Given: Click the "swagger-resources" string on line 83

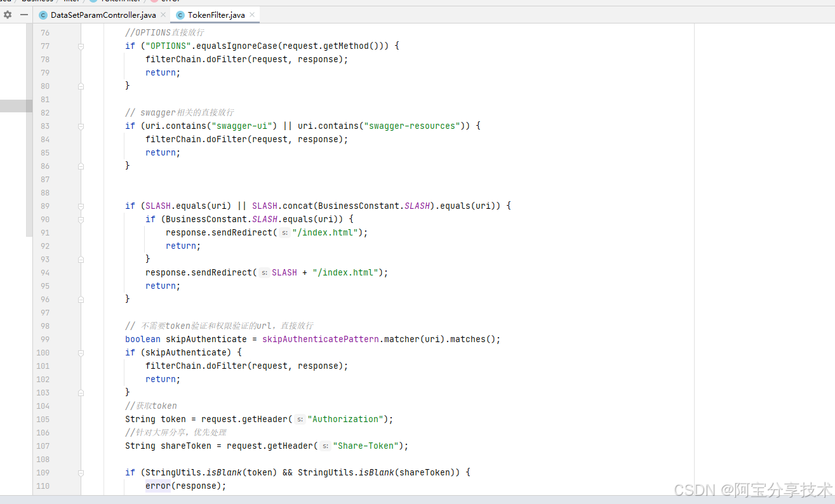Looking at the screenshot, I should pos(412,126).
